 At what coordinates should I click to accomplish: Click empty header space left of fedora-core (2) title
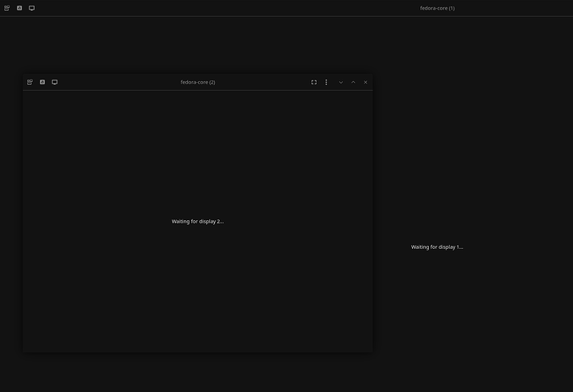[119, 82]
